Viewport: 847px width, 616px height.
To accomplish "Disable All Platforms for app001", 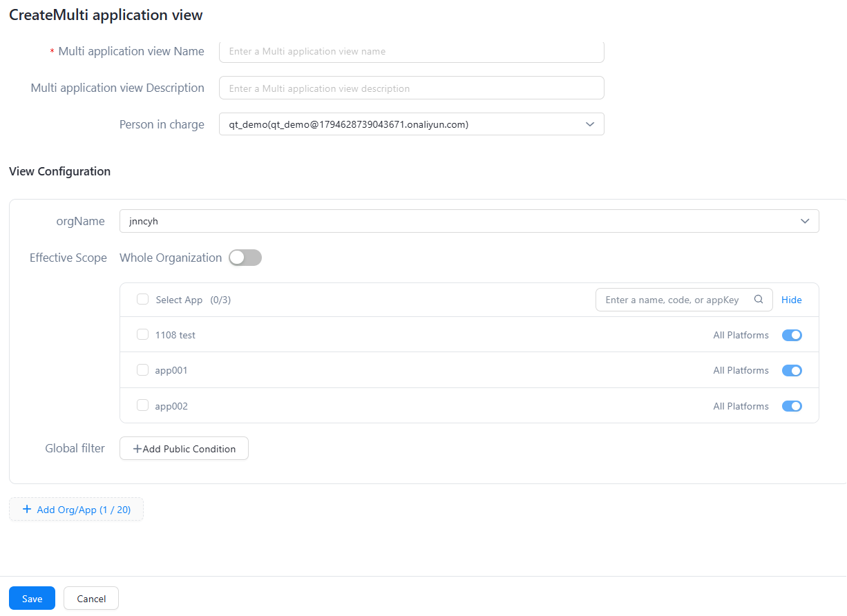I will [x=792, y=371].
